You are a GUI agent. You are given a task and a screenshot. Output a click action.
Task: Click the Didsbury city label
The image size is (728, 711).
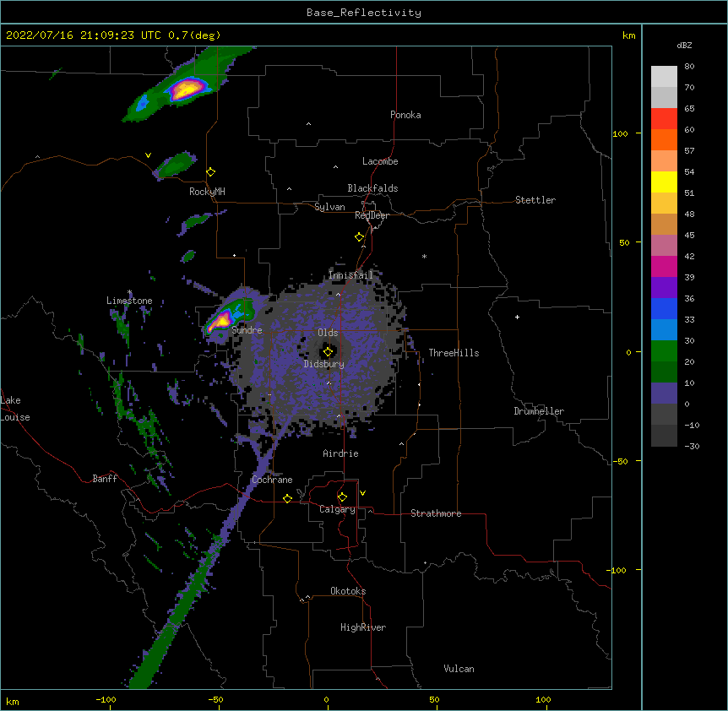point(324,364)
